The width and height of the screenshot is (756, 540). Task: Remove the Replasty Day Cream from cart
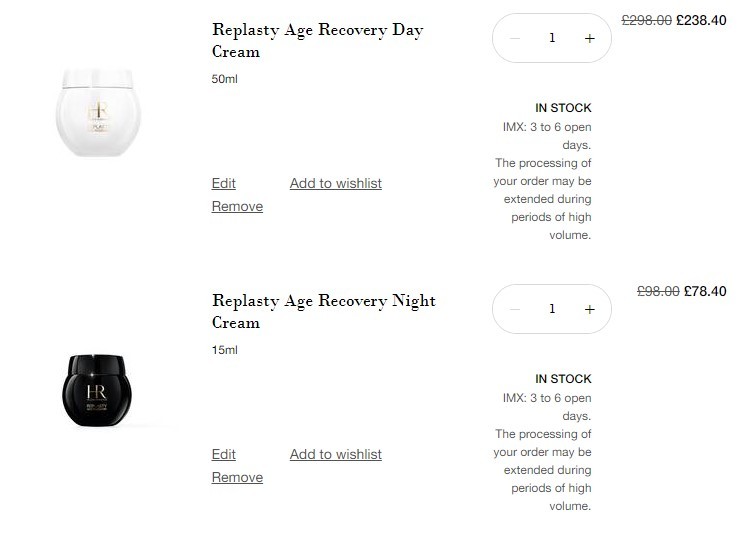click(237, 206)
